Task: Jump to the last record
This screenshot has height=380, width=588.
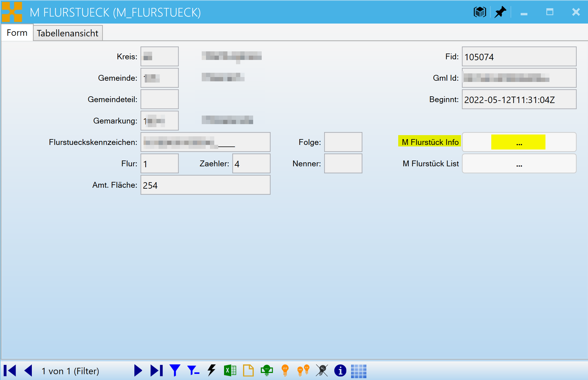Action: [x=156, y=371]
